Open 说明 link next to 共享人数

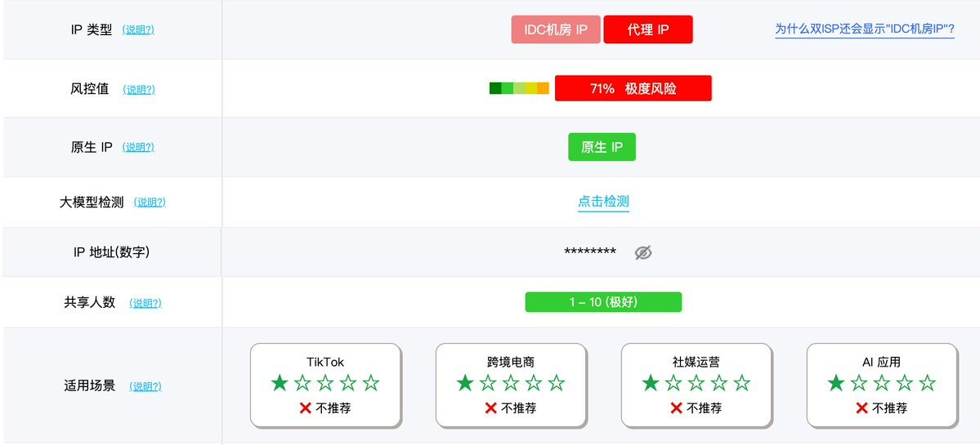(145, 303)
